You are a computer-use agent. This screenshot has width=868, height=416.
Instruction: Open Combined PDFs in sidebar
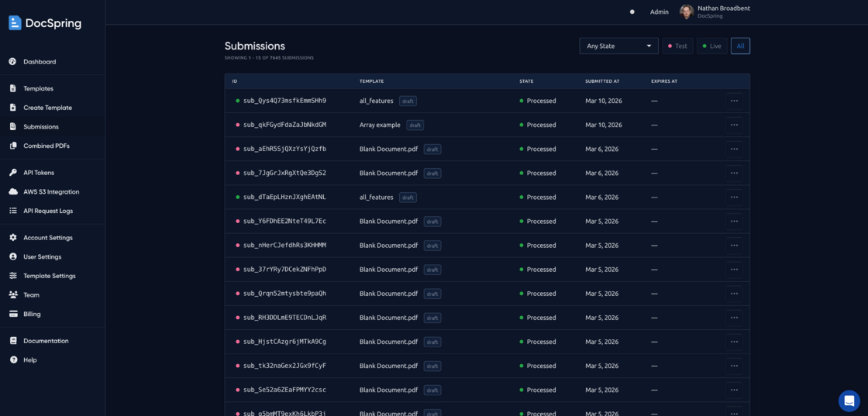[46, 146]
